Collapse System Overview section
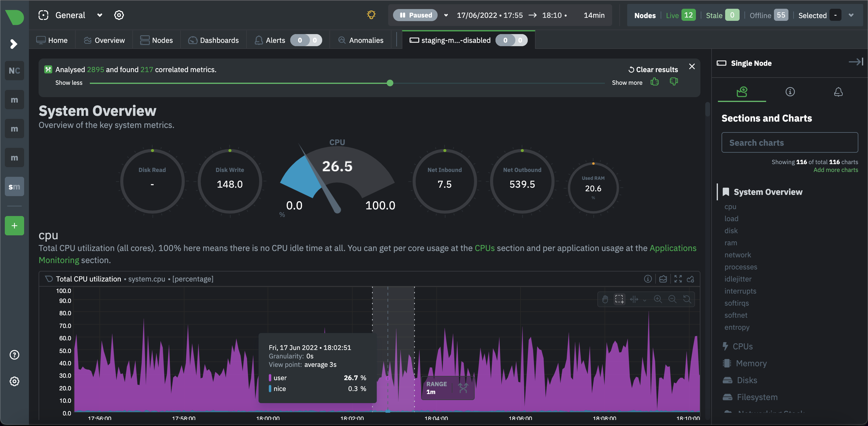Screen dimensions: 868x426 coord(768,192)
